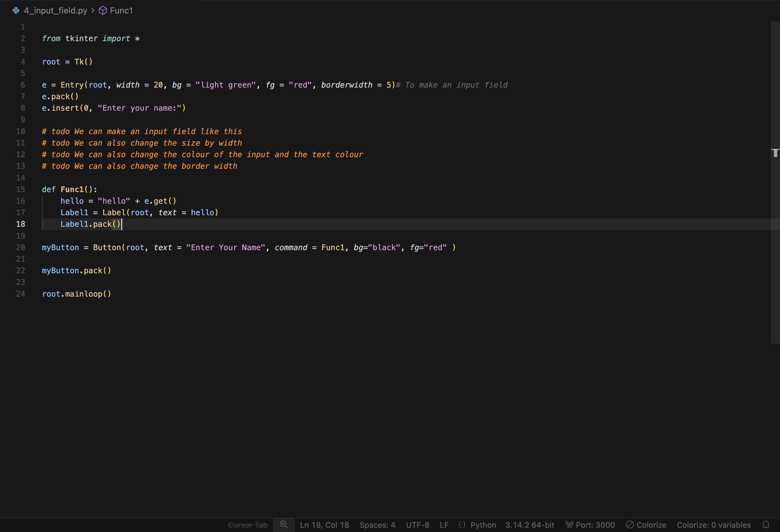Select Python interpreter 3.14.2 64-bit
780x532 pixels.
(530, 525)
